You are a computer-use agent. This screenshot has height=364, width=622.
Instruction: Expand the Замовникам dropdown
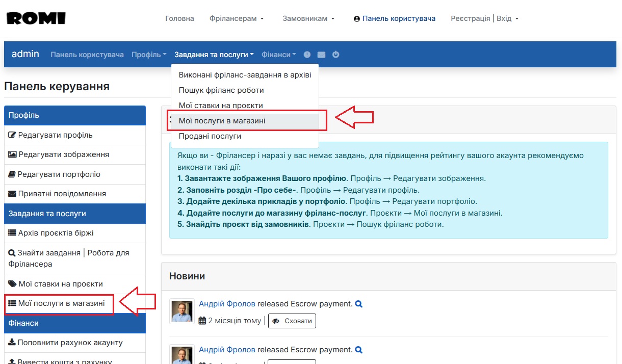(308, 18)
